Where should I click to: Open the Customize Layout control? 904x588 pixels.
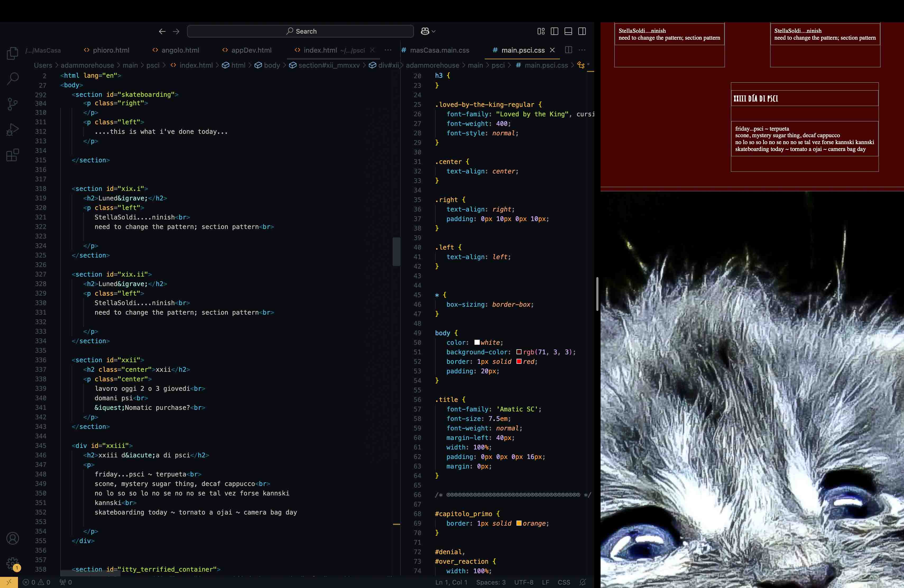[x=541, y=31]
